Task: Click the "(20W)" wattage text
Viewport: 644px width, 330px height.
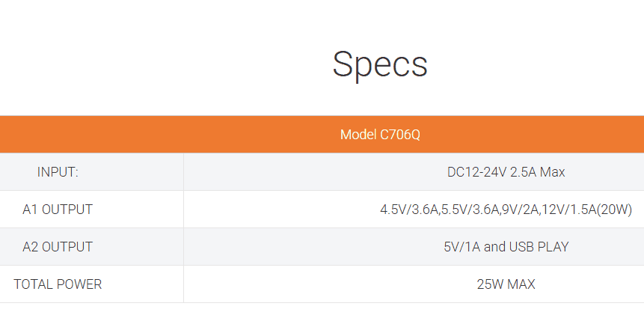Action: [x=615, y=210]
